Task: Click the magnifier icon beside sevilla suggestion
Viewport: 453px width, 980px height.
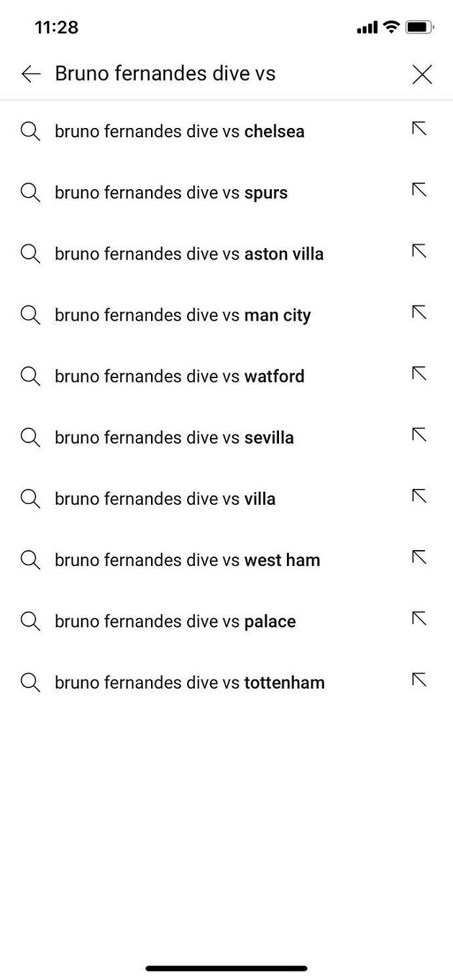Action: [x=29, y=437]
